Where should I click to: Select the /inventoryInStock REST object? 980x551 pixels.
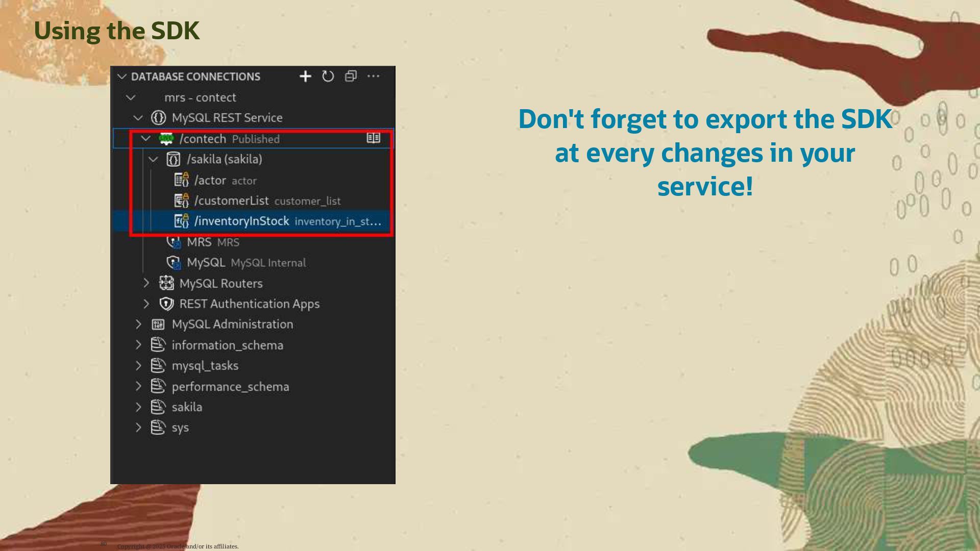tap(241, 221)
